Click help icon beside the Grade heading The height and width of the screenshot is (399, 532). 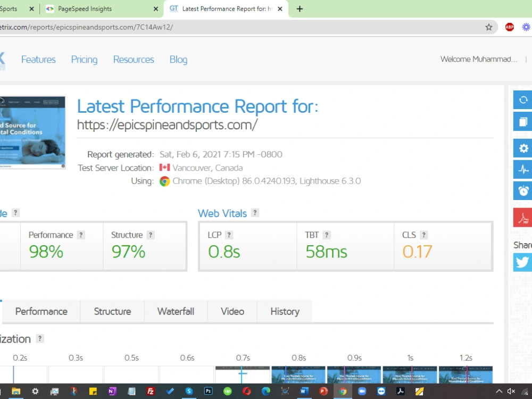tap(15, 213)
